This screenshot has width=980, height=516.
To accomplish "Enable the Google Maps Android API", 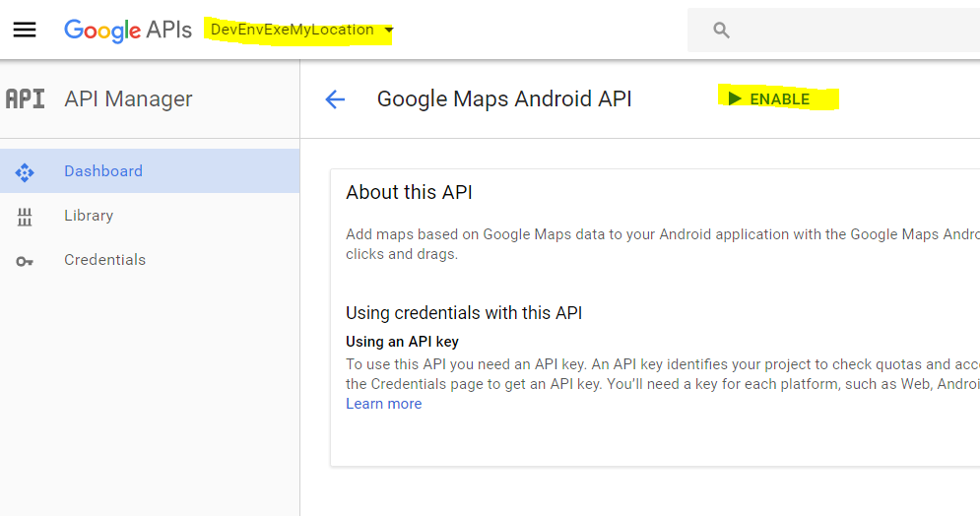I will coord(769,98).
